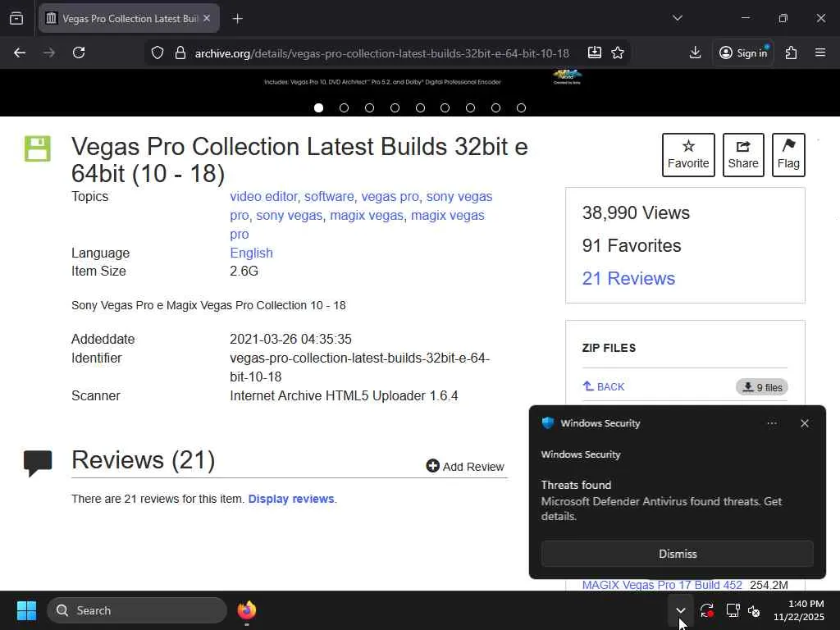
Task: Click the muted volume tray icon
Action: [x=755, y=610]
